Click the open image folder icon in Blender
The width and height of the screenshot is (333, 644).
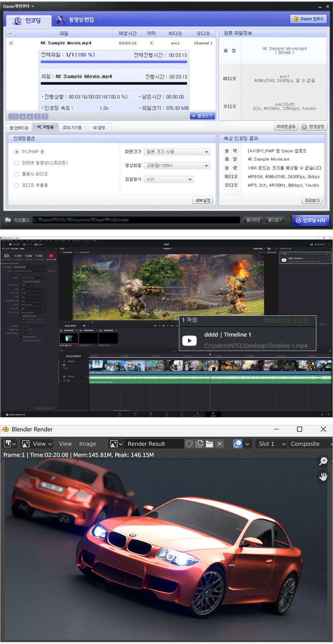(x=209, y=444)
